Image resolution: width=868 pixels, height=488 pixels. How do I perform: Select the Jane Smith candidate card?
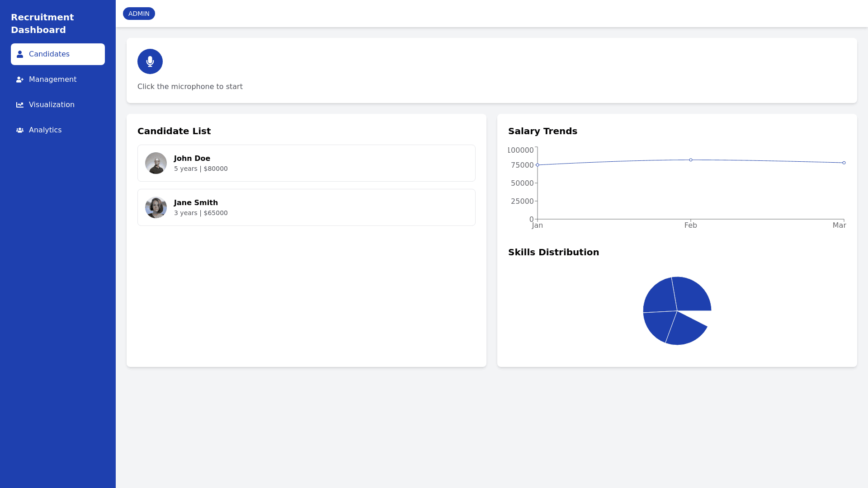point(306,207)
